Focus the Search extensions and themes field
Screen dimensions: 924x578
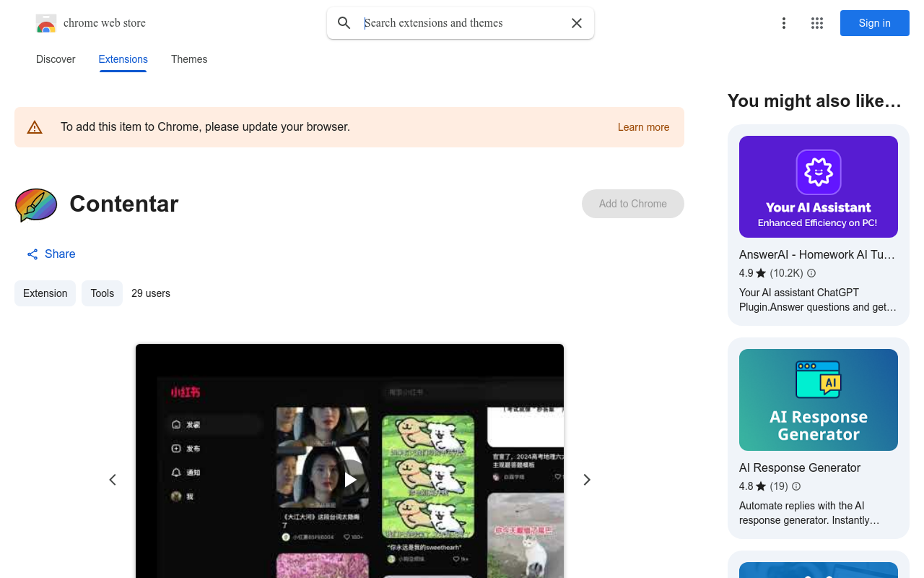462,23
